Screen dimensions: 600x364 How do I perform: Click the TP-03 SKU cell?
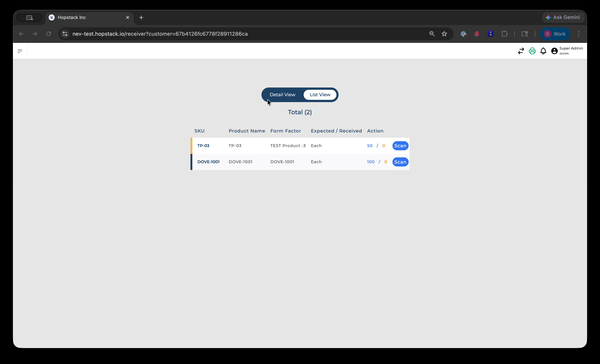pyautogui.click(x=203, y=146)
